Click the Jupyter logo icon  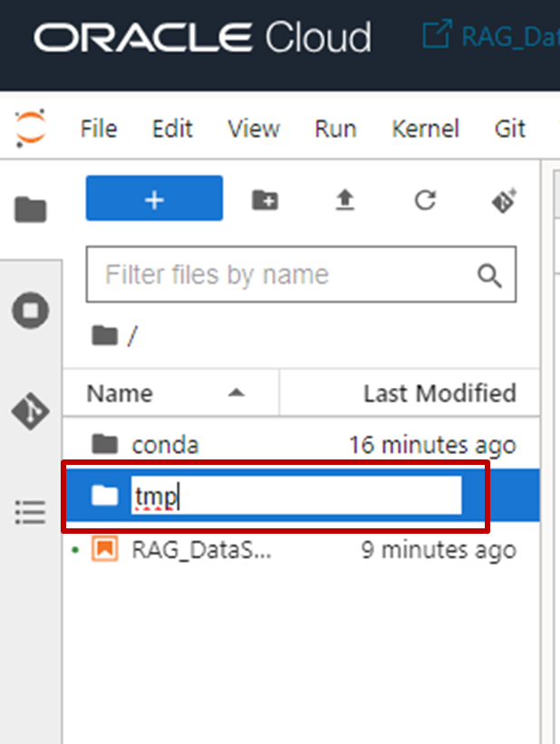point(31,128)
